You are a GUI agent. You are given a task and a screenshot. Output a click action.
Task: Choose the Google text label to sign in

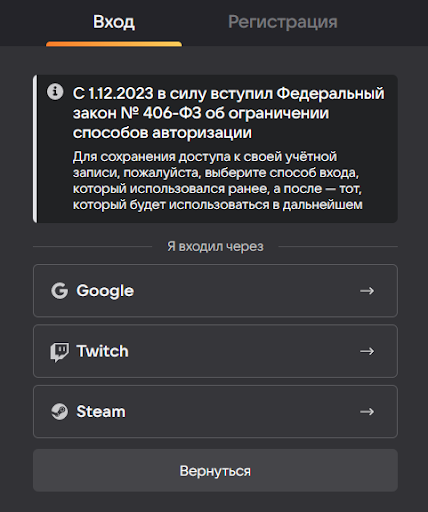(x=105, y=291)
